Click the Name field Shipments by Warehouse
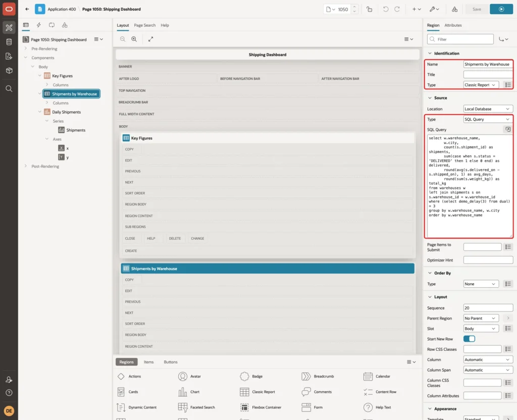 click(x=488, y=64)
